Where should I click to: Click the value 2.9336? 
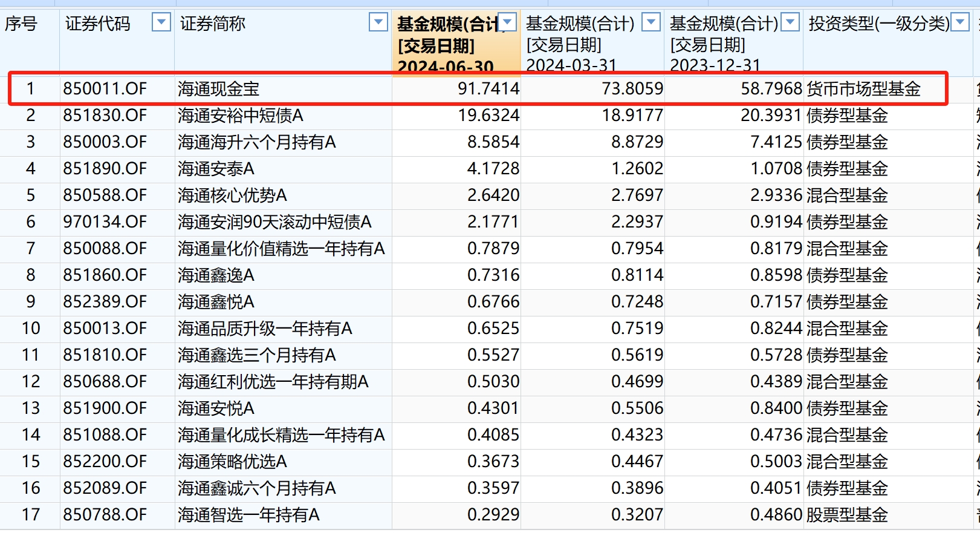coord(776,195)
